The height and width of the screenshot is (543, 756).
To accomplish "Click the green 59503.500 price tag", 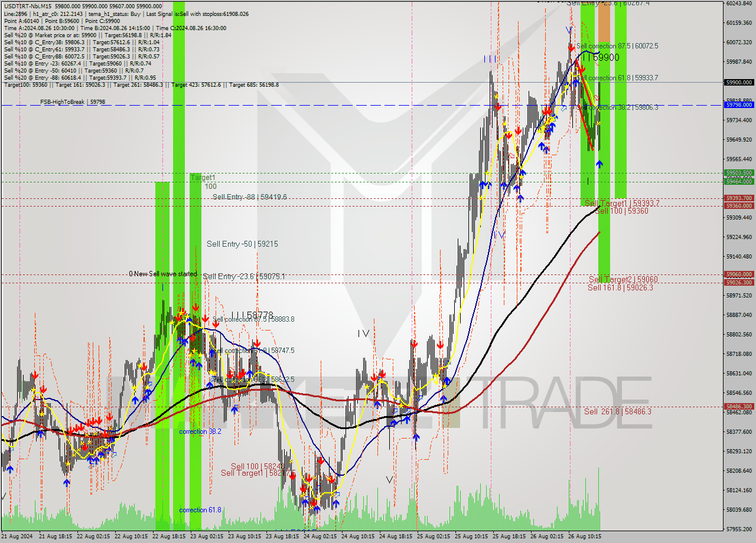I will [x=738, y=173].
